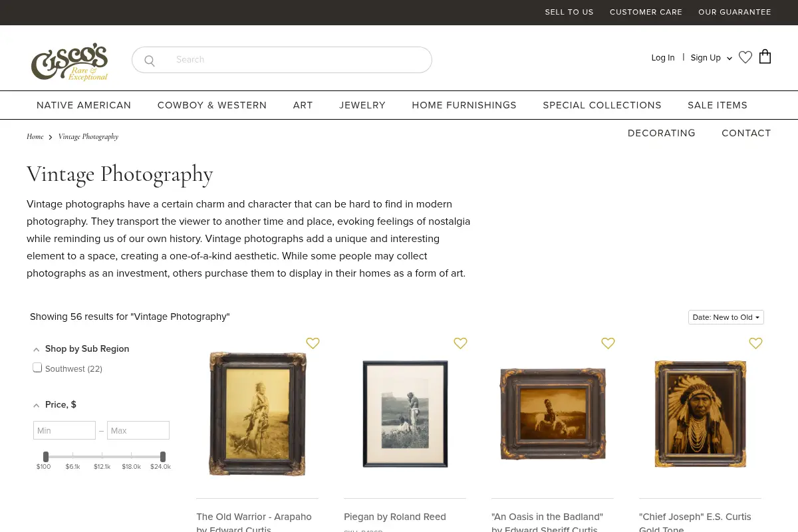Collapse the Shop by Sub Region section
798x532 pixels.
(37, 349)
